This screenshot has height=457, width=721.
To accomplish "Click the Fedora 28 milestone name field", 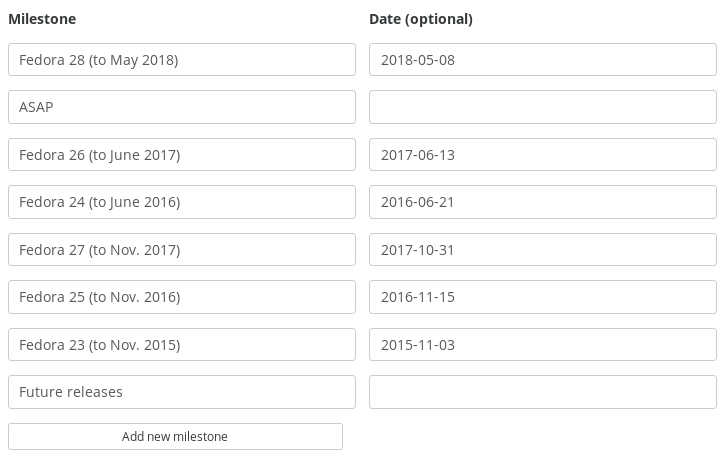I will (x=182, y=60).
